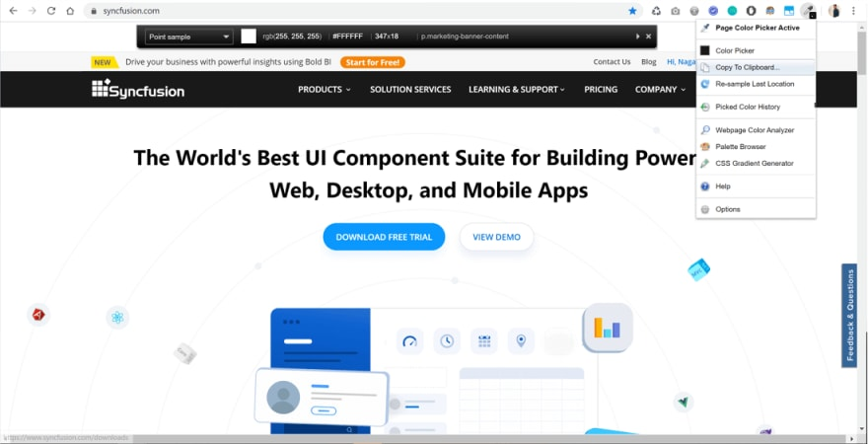This screenshot has height=444, width=868.
Task: Expand the PRODUCTS menu
Action: [324, 89]
